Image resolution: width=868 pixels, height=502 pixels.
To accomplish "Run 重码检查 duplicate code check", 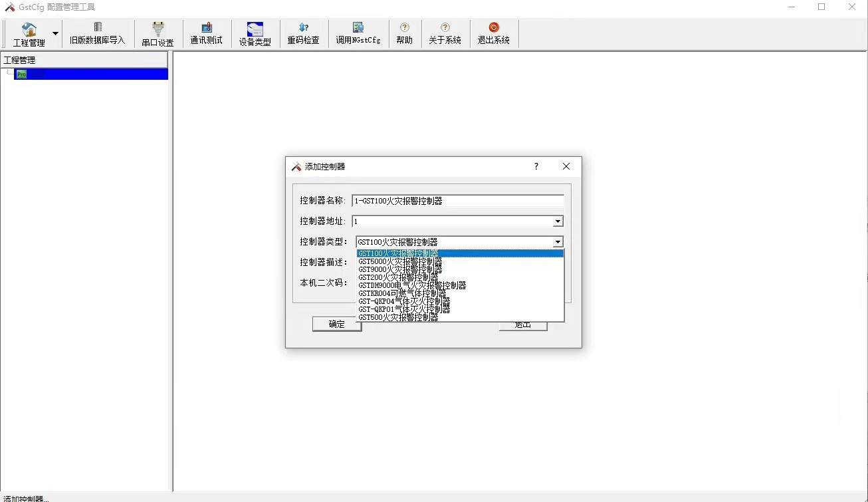I will [x=303, y=34].
